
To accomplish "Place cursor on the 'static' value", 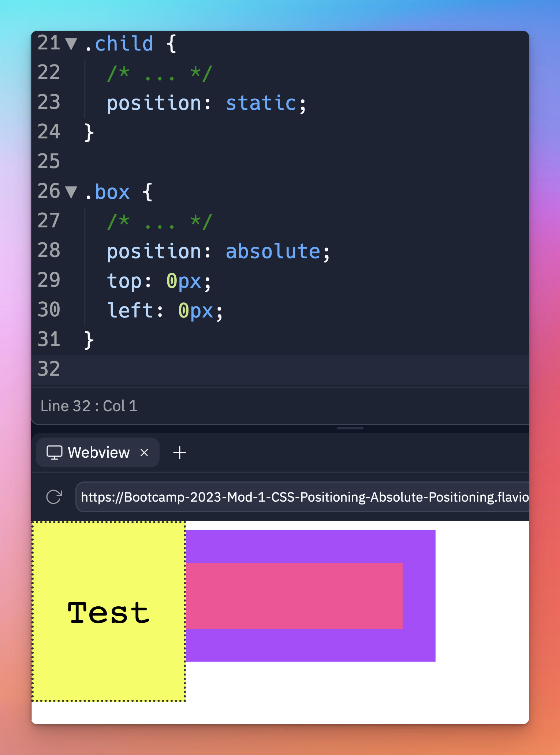I will [x=261, y=103].
